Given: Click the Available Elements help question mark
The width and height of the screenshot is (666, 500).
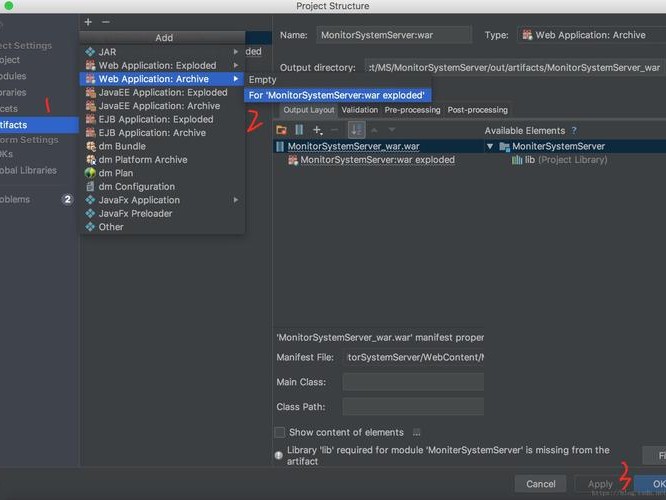Looking at the screenshot, I should coord(574,131).
